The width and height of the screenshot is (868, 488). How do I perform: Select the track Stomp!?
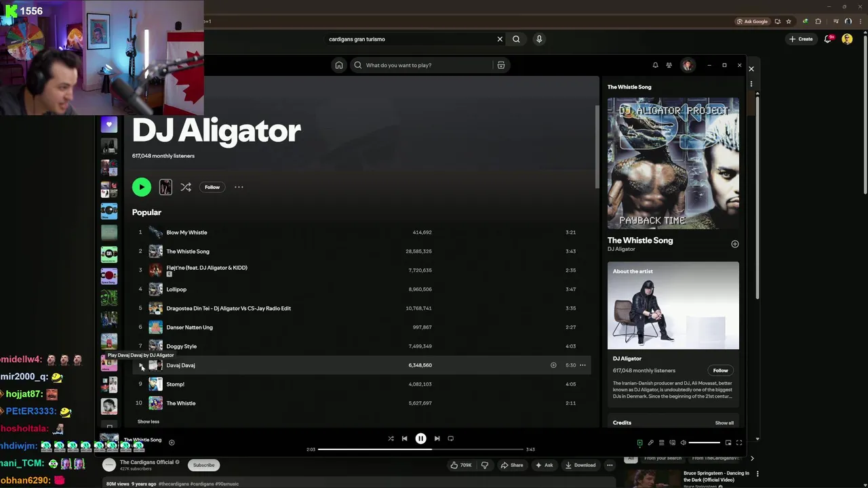[x=175, y=384]
